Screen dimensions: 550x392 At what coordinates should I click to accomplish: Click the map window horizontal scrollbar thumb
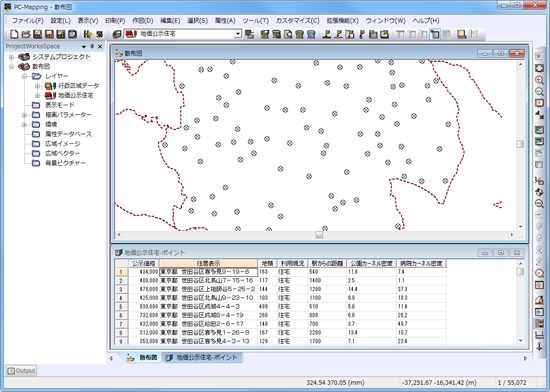click(319, 235)
